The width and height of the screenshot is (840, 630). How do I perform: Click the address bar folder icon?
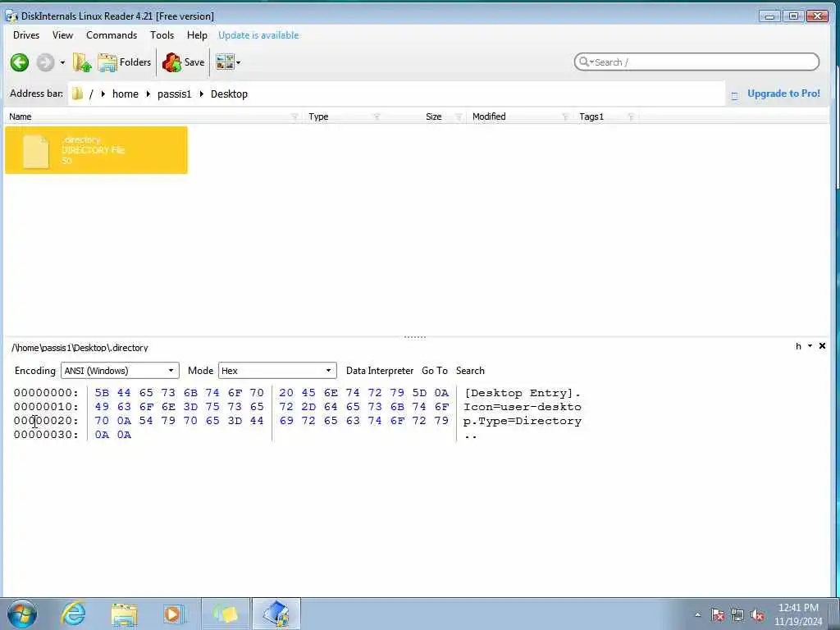click(x=78, y=94)
